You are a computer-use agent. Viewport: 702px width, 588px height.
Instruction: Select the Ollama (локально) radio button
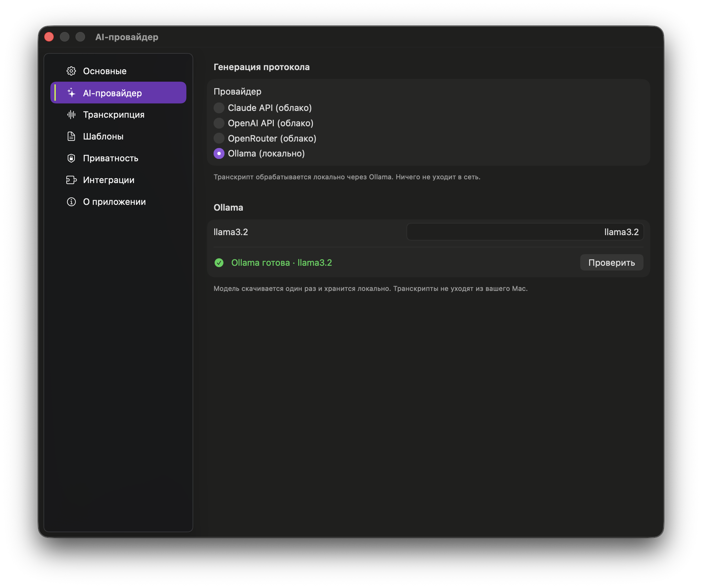(x=219, y=153)
